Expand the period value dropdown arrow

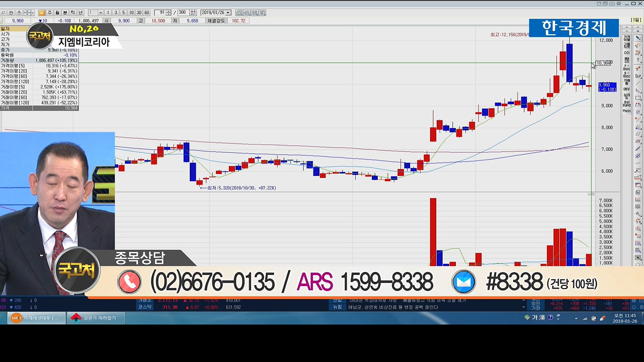(x=101, y=13)
